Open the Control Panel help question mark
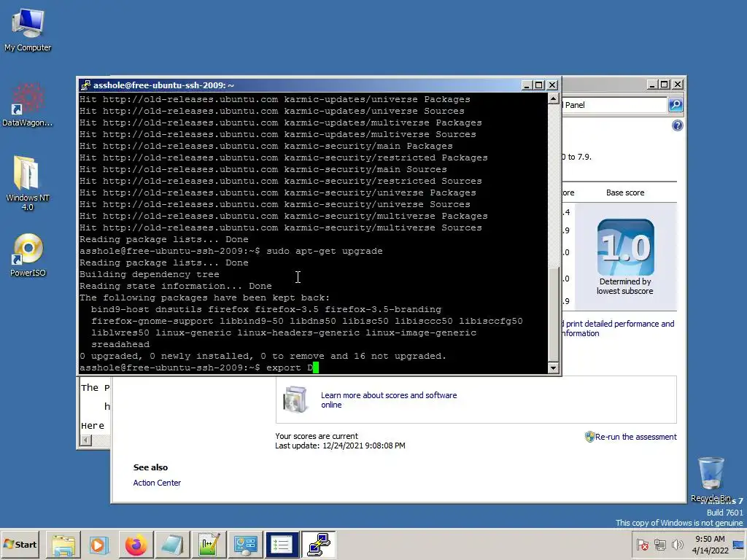747x560 pixels. tap(677, 125)
